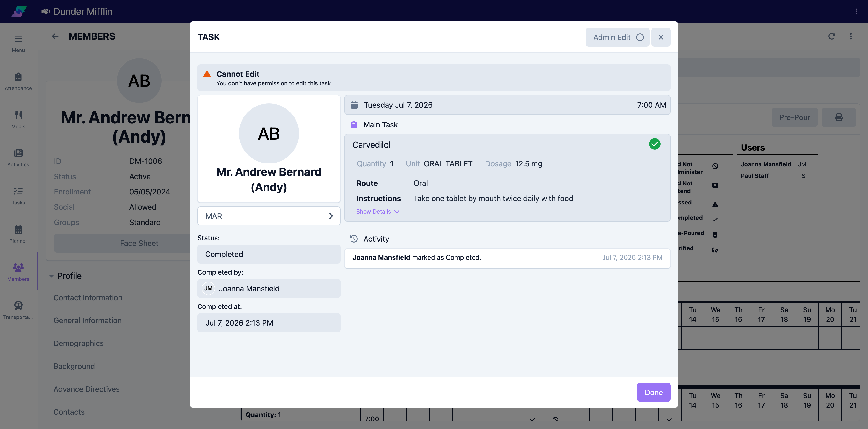This screenshot has height=429, width=868.
Task: Click the Completed status field
Action: pos(269,254)
